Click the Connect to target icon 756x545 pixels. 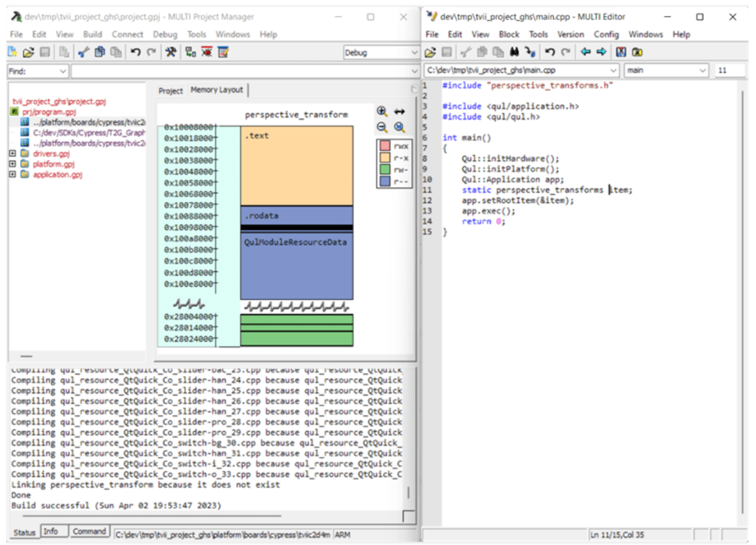click(190, 53)
